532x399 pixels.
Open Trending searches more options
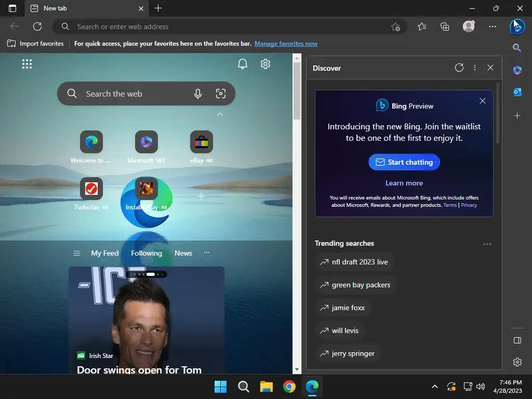click(487, 244)
